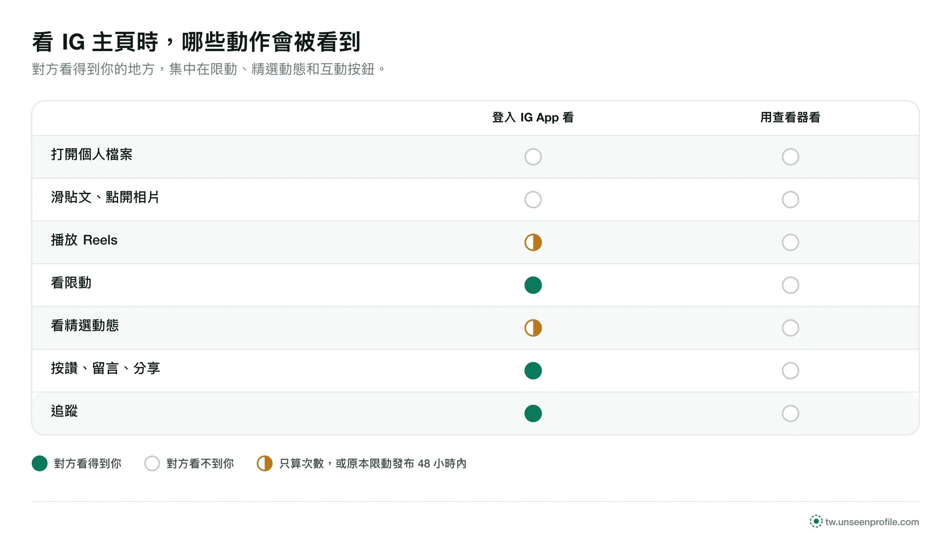Click the empty circle for 追蹤 under 用查看器看
The image size is (951, 560).
(790, 413)
